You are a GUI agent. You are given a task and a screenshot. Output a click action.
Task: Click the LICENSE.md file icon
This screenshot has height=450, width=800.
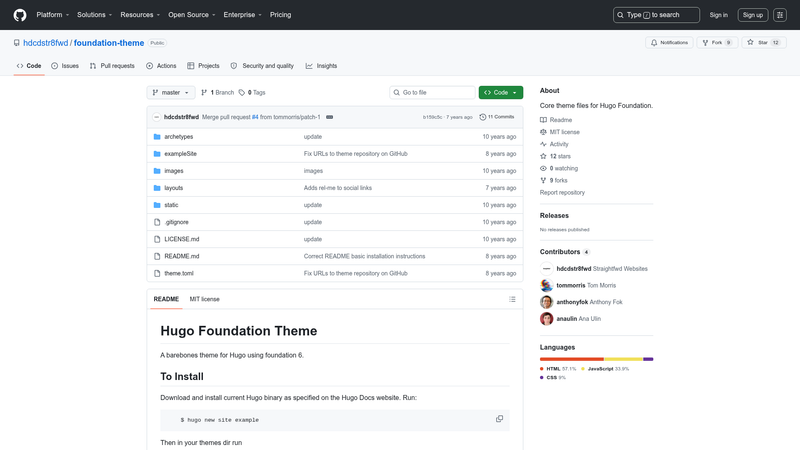[x=157, y=239]
